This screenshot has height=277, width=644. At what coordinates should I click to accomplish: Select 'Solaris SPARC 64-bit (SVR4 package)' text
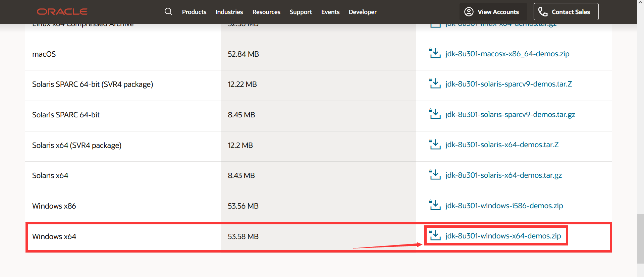pyautogui.click(x=93, y=84)
